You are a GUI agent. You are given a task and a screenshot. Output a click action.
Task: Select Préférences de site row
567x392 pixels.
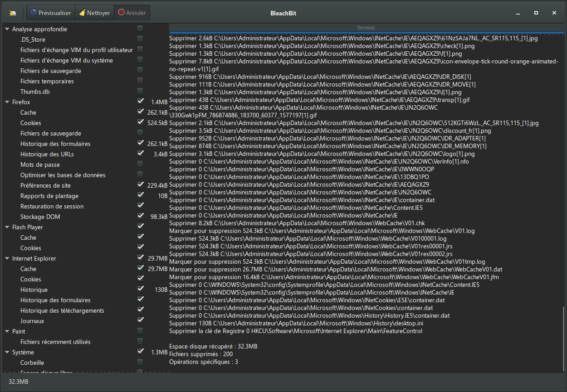point(85,185)
